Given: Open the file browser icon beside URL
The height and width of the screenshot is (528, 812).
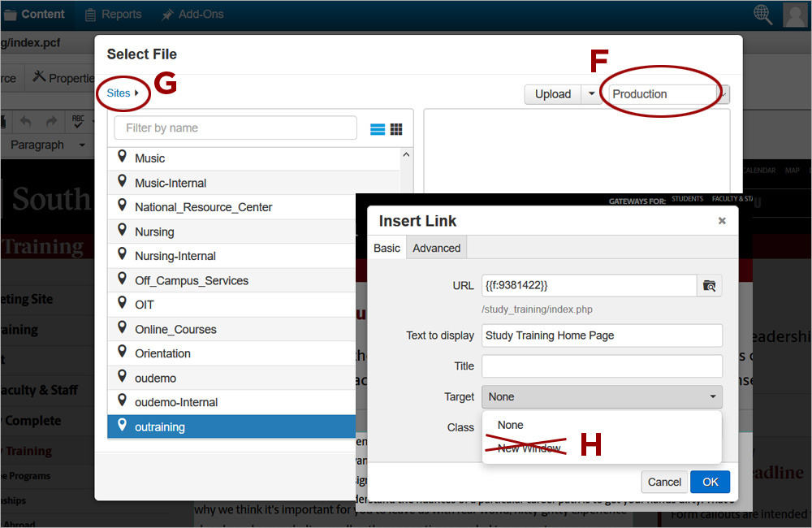Looking at the screenshot, I should [710, 285].
